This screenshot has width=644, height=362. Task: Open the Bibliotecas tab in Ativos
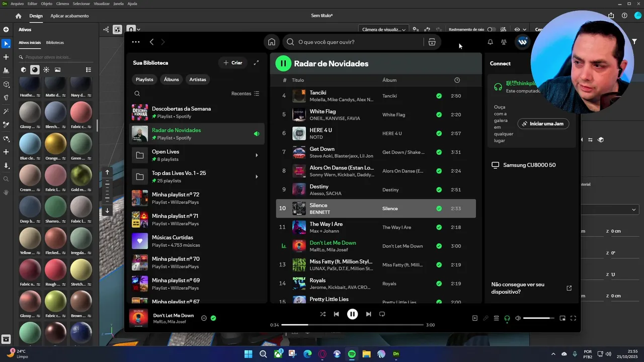tap(55, 43)
